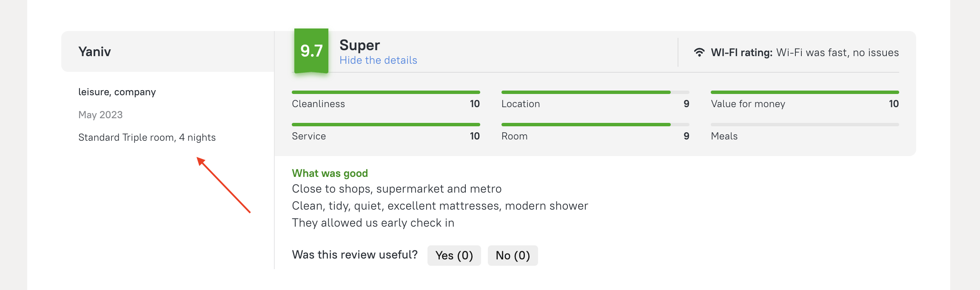
Task: Click the WI-FI rating label text
Action: pyautogui.click(x=741, y=53)
